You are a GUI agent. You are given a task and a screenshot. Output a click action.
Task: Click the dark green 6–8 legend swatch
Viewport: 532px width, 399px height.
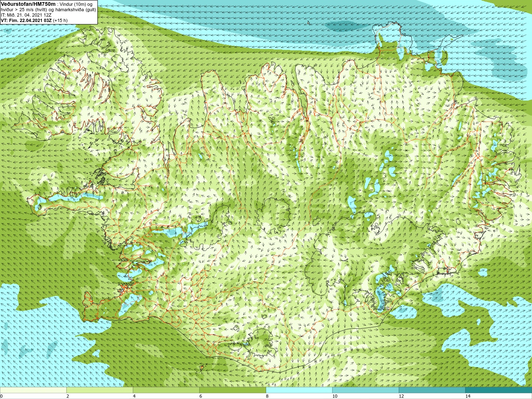pos(233,390)
